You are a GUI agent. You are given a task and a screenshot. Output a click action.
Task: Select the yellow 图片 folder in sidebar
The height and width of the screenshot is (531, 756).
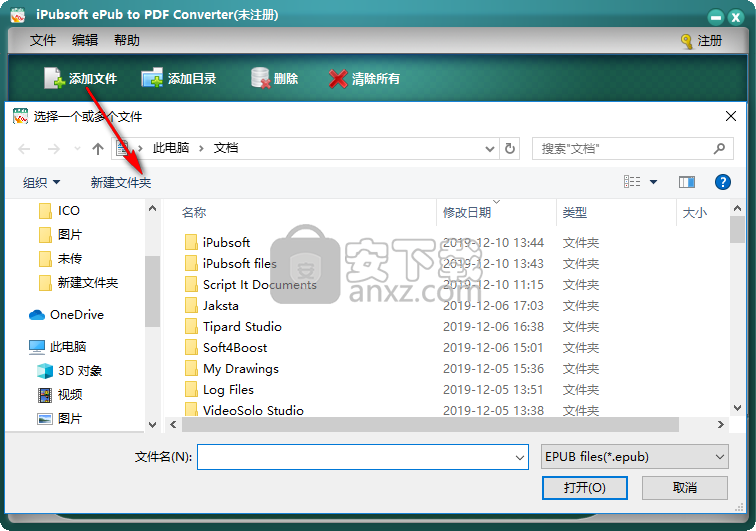(60, 235)
